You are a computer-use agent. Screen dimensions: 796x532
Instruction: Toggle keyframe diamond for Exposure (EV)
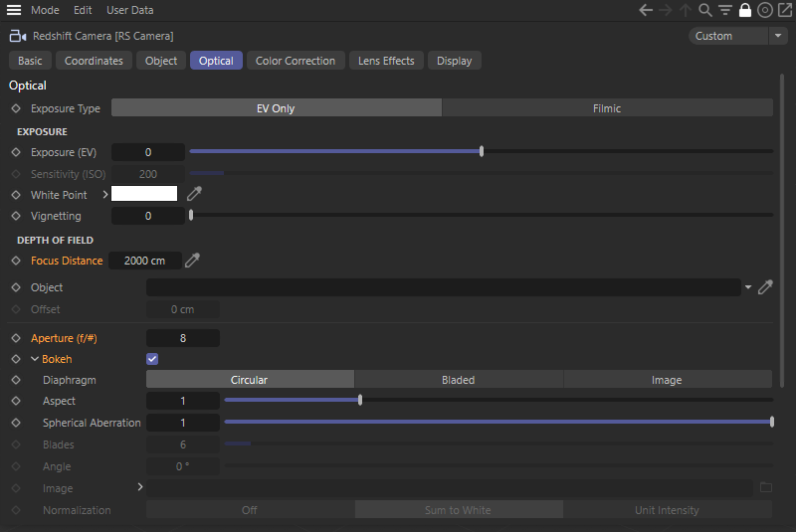click(15, 152)
